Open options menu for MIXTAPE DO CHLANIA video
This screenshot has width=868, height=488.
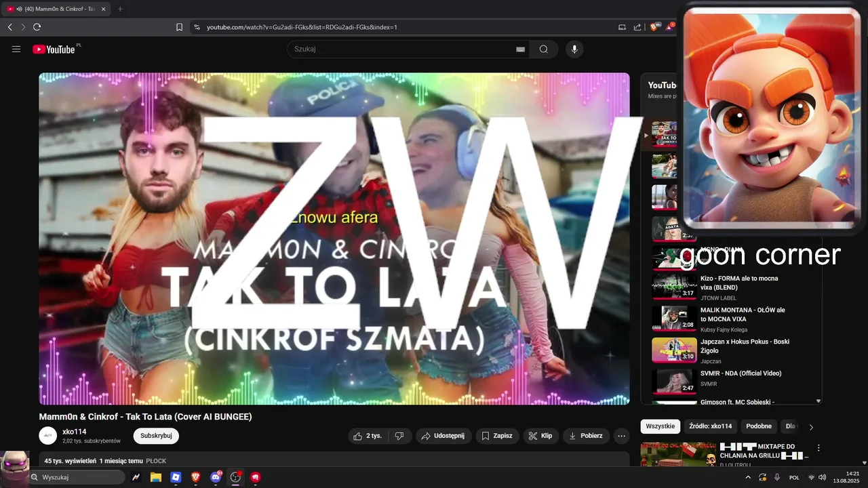(x=818, y=448)
